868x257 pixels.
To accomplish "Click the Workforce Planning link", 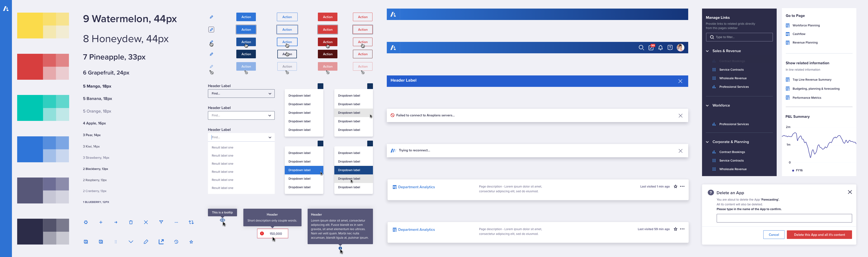I will click(x=806, y=25).
